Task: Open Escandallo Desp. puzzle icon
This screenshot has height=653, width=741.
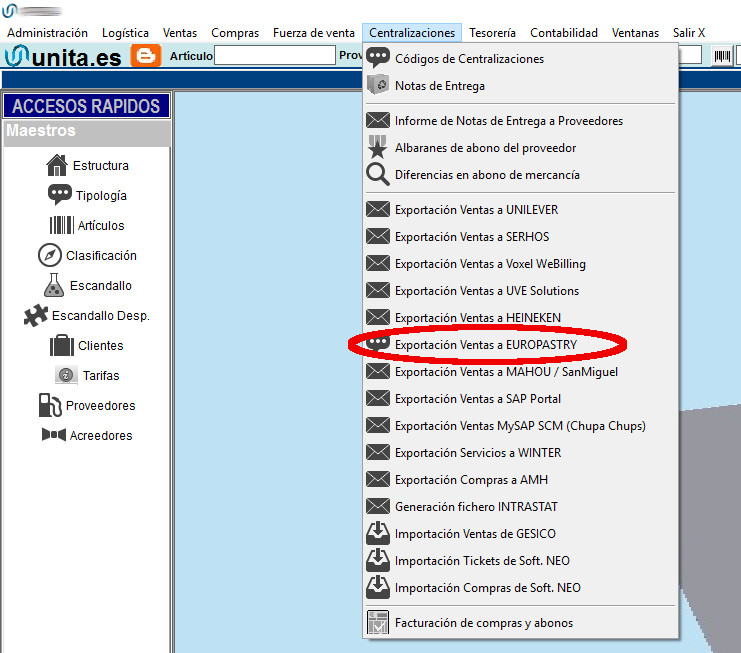Action: [36, 315]
